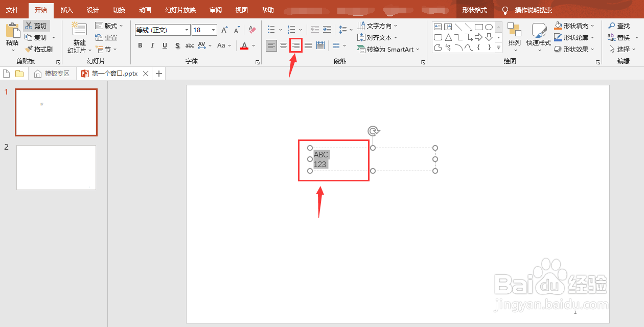The width and height of the screenshot is (644, 327).
Task: Decrease font size with smaller A icon
Action: click(x=237, y=30)
